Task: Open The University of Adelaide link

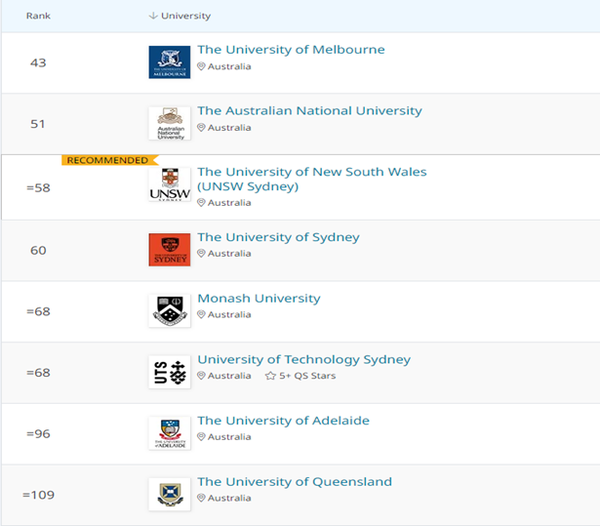Action: coord(283,421)
